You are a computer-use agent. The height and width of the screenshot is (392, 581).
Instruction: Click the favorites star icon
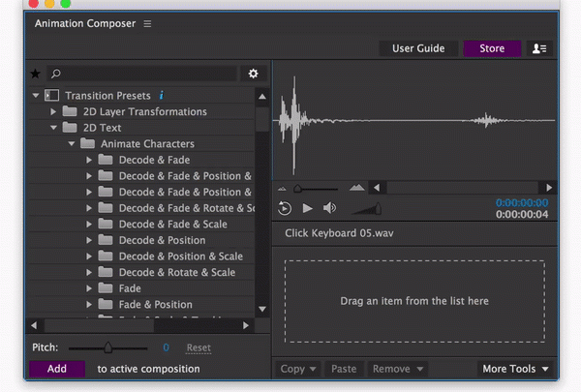pos(35,74)
